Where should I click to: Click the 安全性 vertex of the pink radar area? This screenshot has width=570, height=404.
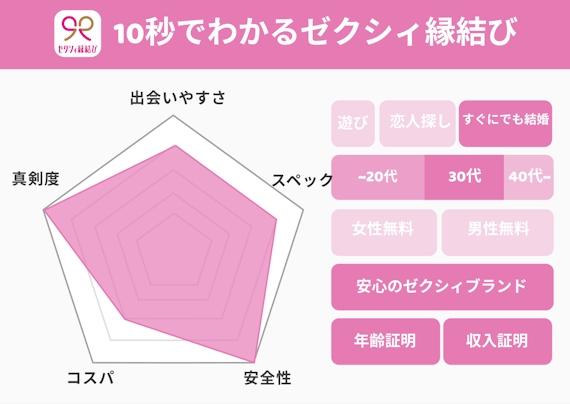[x=253, y=361]
